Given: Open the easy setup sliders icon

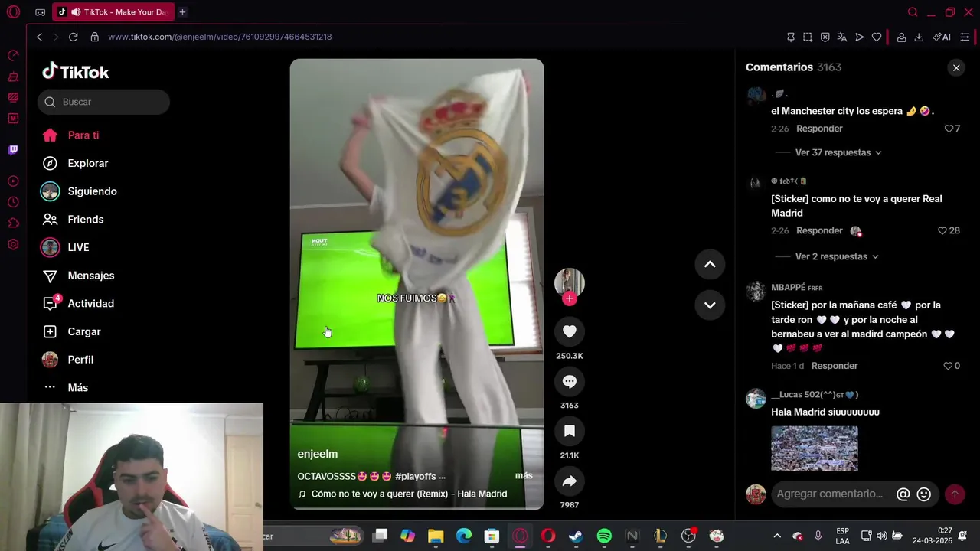Looking at the screenshot, I should (965, 37).
